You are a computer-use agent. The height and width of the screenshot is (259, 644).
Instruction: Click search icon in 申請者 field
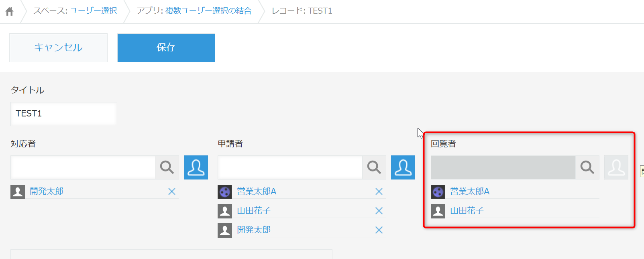click(374, 167)
